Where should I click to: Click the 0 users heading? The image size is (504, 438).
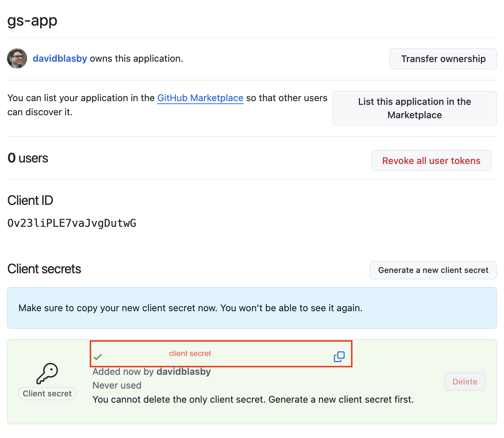click(28, 158)
